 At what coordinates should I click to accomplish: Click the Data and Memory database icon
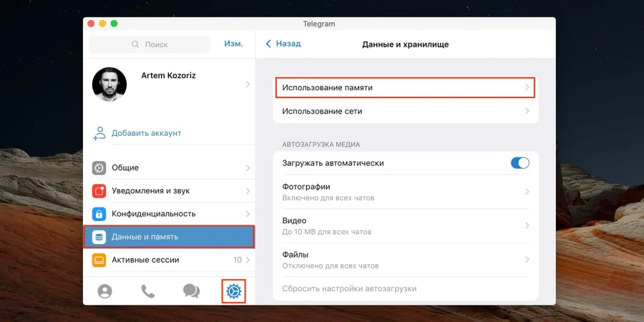point(99,237)
